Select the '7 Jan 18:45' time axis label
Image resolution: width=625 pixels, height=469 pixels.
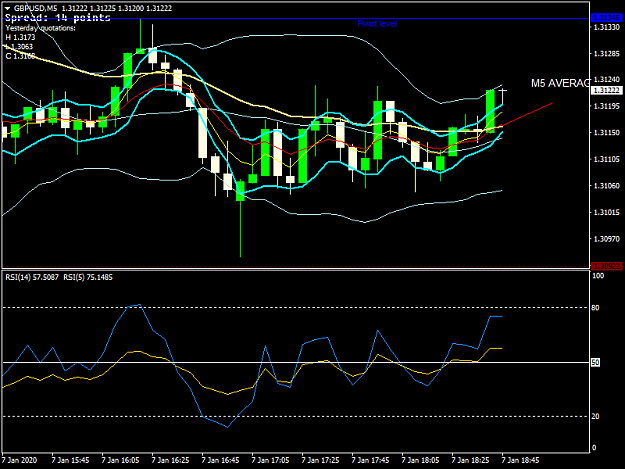pyautogui.click(x=521, y=460)
